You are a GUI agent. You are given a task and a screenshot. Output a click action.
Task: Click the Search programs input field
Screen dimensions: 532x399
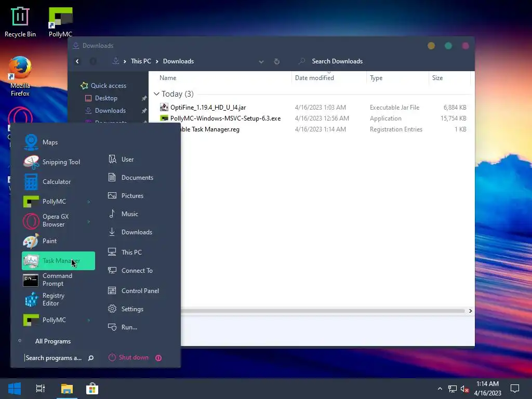click(x=54, y=358)
